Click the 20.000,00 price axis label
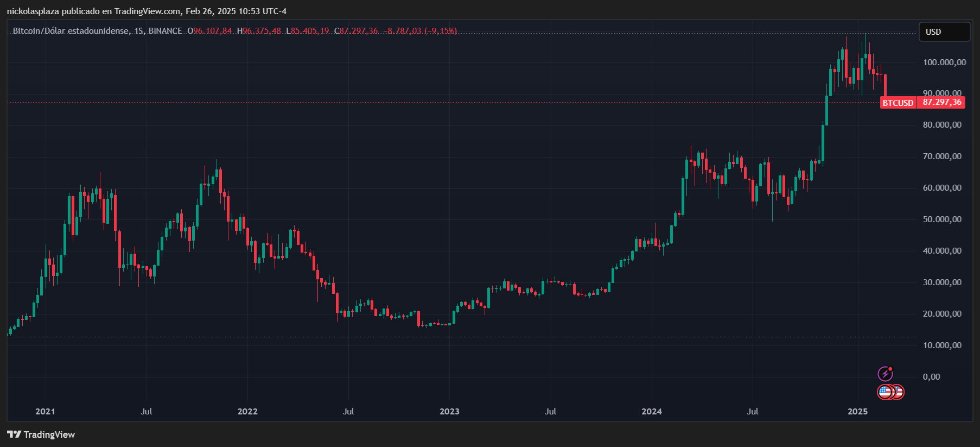Viewport: 980px width, 447px height. pyautogui.click(x=942, y=314)
